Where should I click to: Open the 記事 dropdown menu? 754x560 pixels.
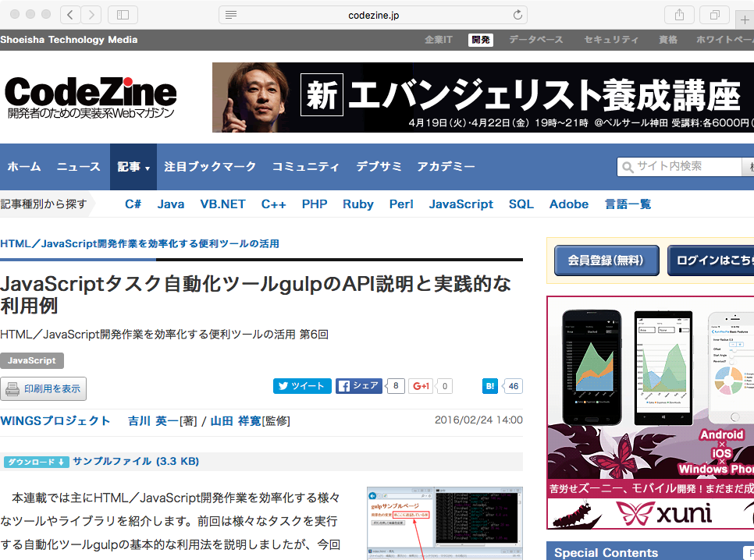[133, 167]
